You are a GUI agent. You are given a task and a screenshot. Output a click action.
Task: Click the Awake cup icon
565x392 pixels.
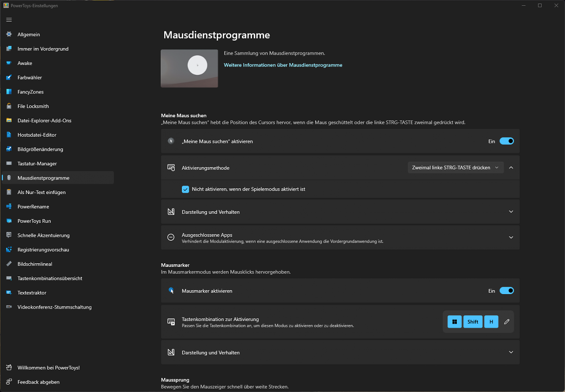[9, 63]
